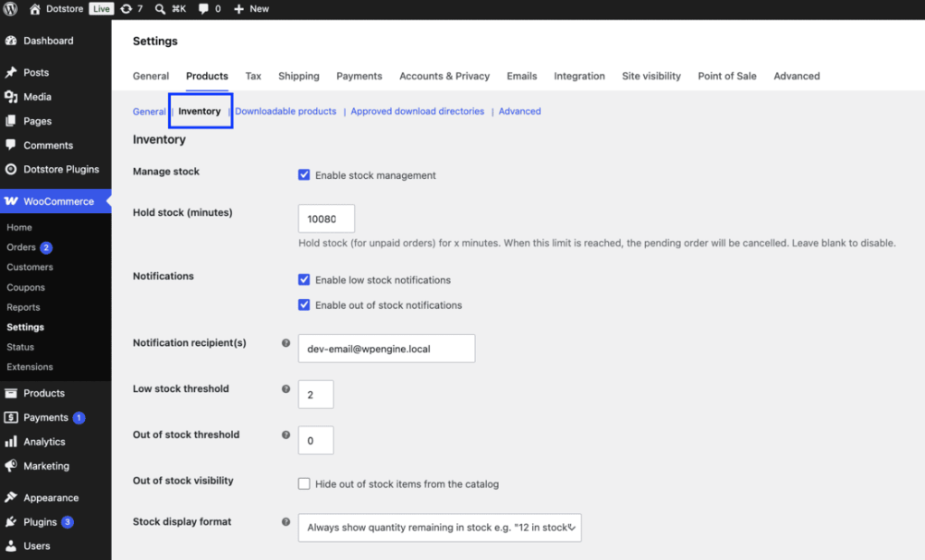The width and height of the screenshot is (925, 560).
Task: Switch to the Products settings tab
Action: tap(207, 76)
